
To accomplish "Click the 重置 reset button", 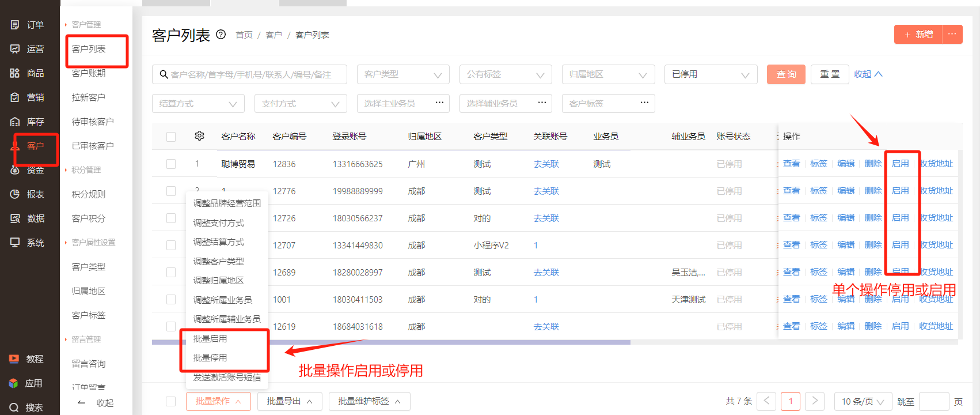I will 830,74.
